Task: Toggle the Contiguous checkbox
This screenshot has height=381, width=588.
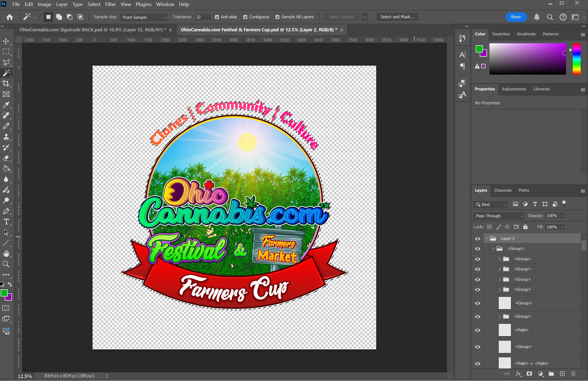Action: (x=245, y=17)
